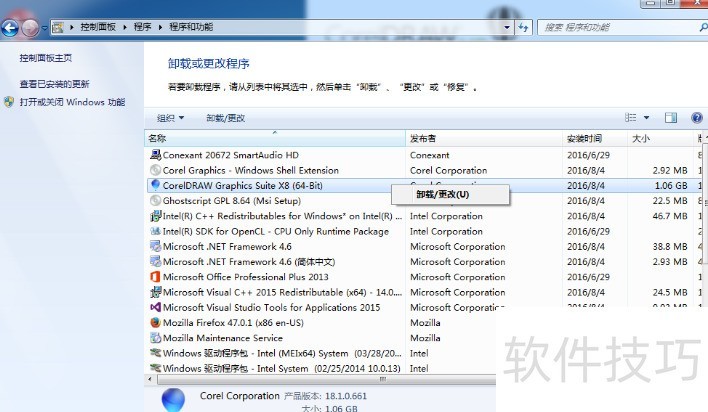The height and width of the screenshot is (412, 708).
Task: Click the Conexant publisher cell
Action: pyautogui.click(x=429, y=155)
